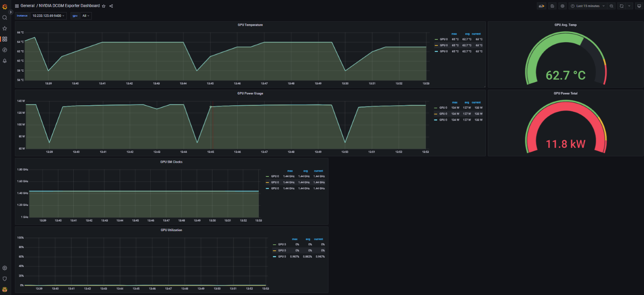The height and width of the screenshot is (295, 644).
Task: Open the gpu variable dropdown set to All
Action: (86, 16)
